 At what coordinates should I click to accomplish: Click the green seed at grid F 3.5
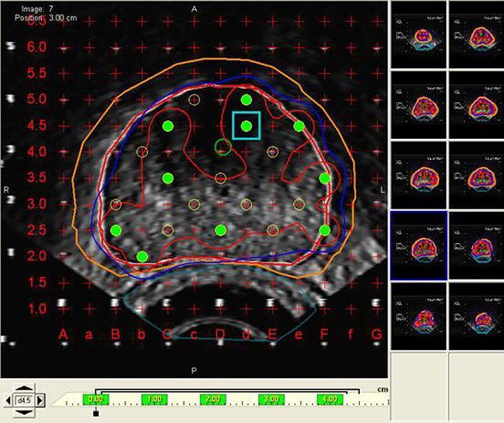pyautogui.click(x=325, y=178)
